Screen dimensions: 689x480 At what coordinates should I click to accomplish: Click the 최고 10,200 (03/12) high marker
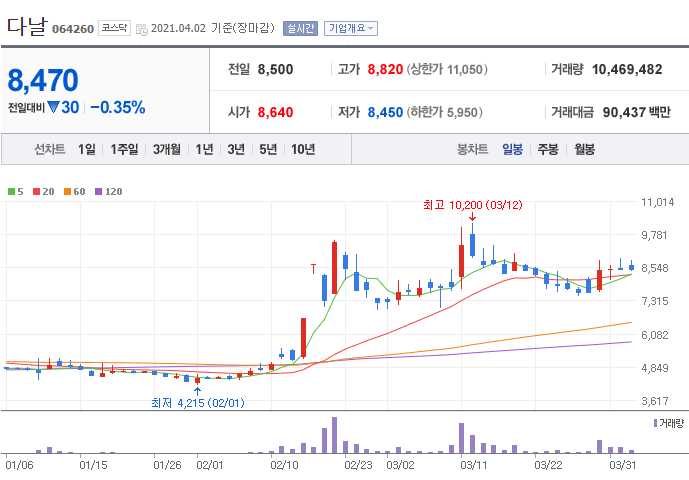click(473, 205)
